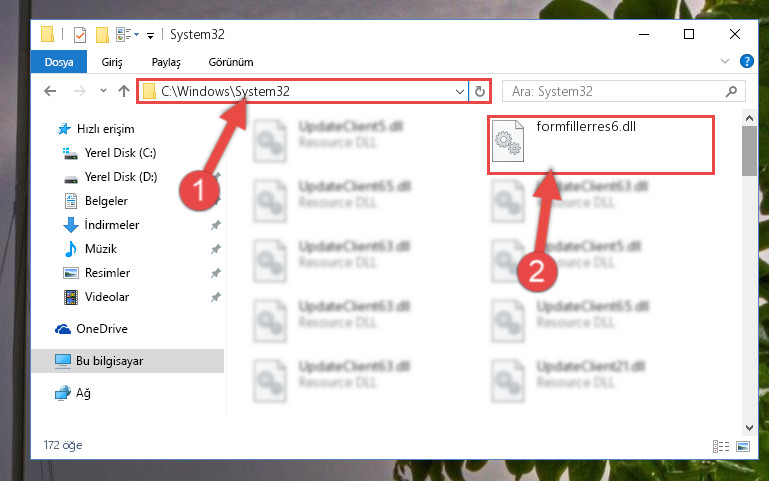The width and height of the screenshot is (769, 481).
Task: Click the search magnifier icon
Action: (731, 91)
